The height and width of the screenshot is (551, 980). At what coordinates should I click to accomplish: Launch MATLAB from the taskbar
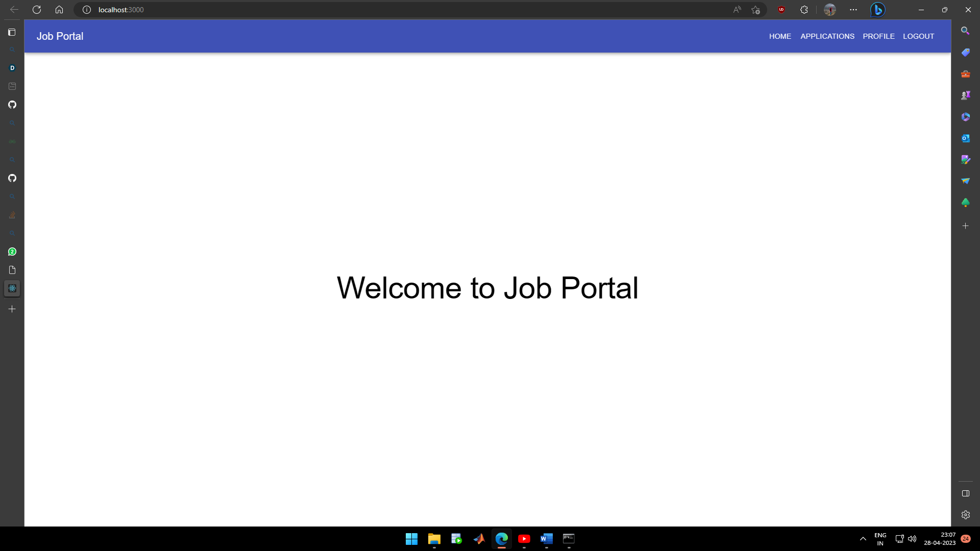(479, 539)
